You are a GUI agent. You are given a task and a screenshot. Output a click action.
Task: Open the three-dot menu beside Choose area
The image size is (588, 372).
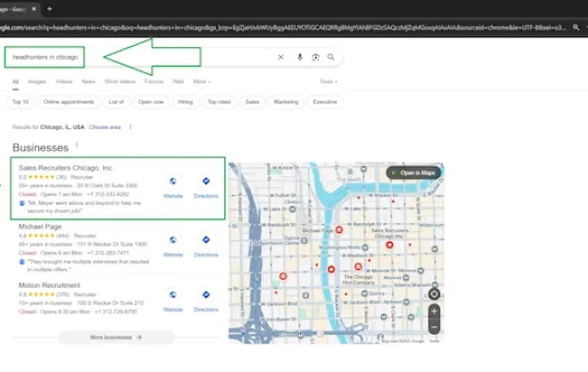click(x=130, y=127)
